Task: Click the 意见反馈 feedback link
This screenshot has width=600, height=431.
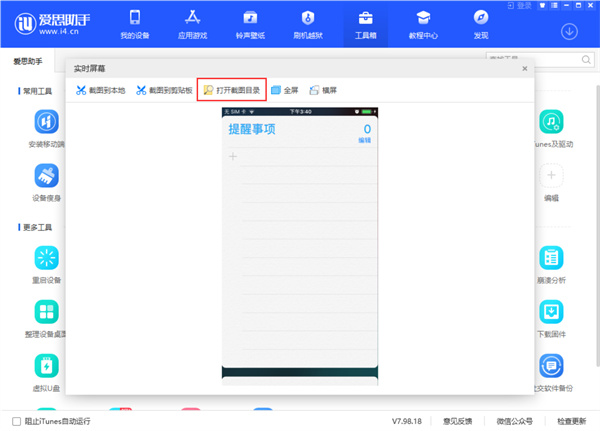Action: (458, 421)
